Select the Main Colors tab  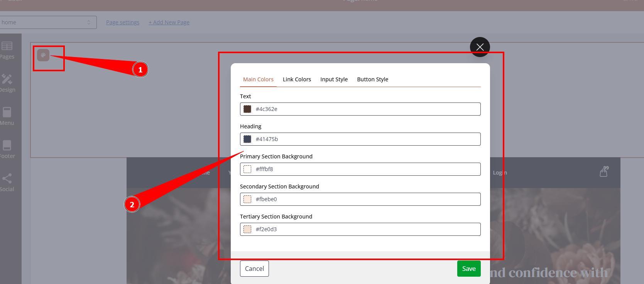pos(258,79)
